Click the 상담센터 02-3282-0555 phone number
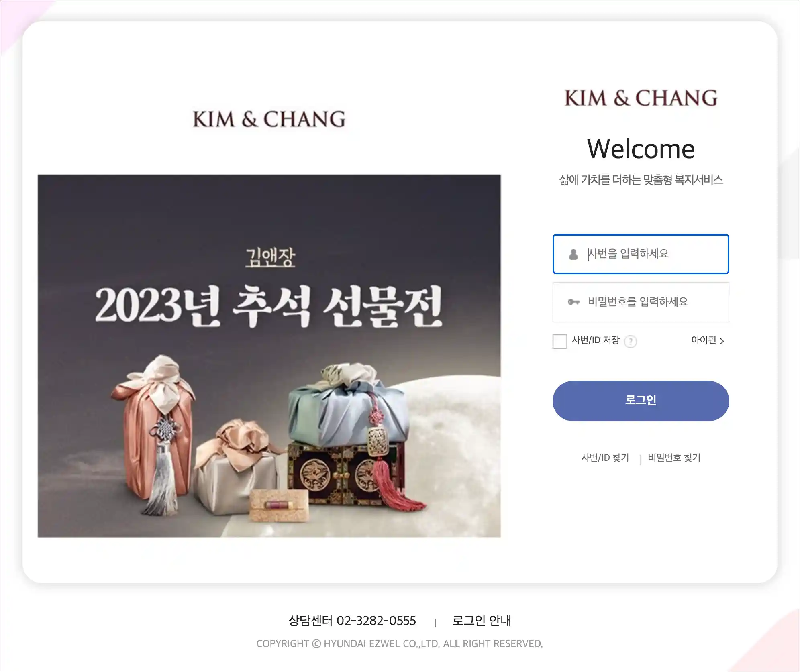The height and width of the screenshot is (672, 800). click(x=352, y=621)
